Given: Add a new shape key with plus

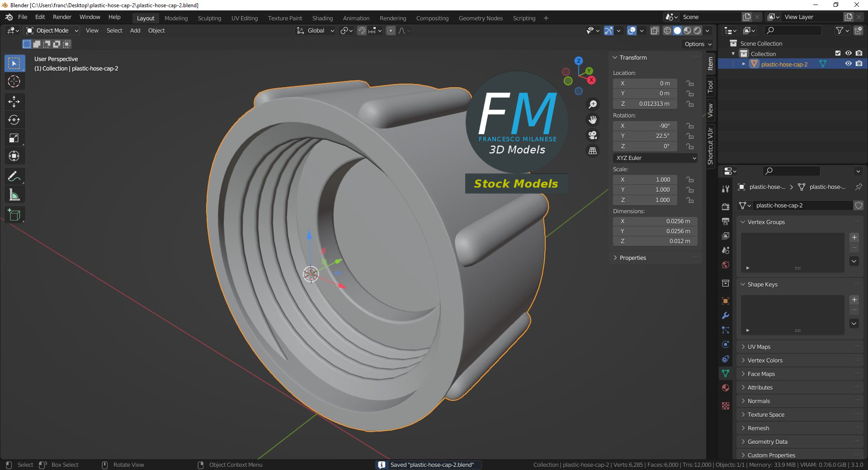Looking at the screenshot, I should click(854, 300).
